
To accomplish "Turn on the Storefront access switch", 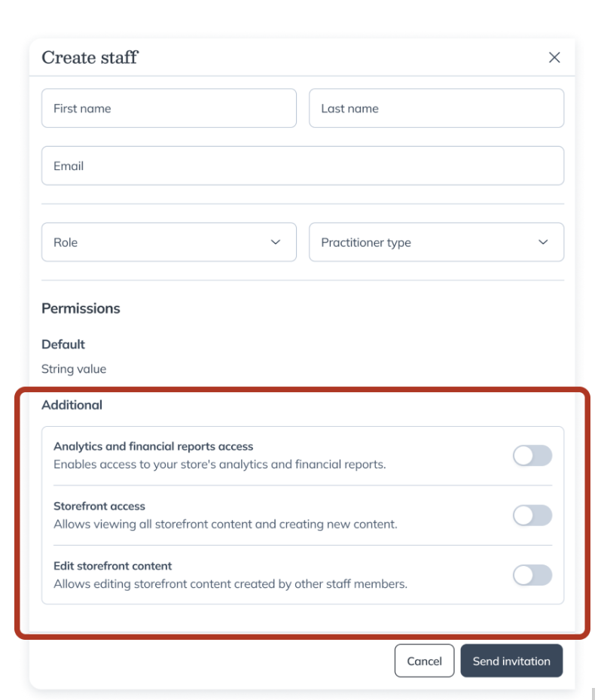I will pos(532,516).
